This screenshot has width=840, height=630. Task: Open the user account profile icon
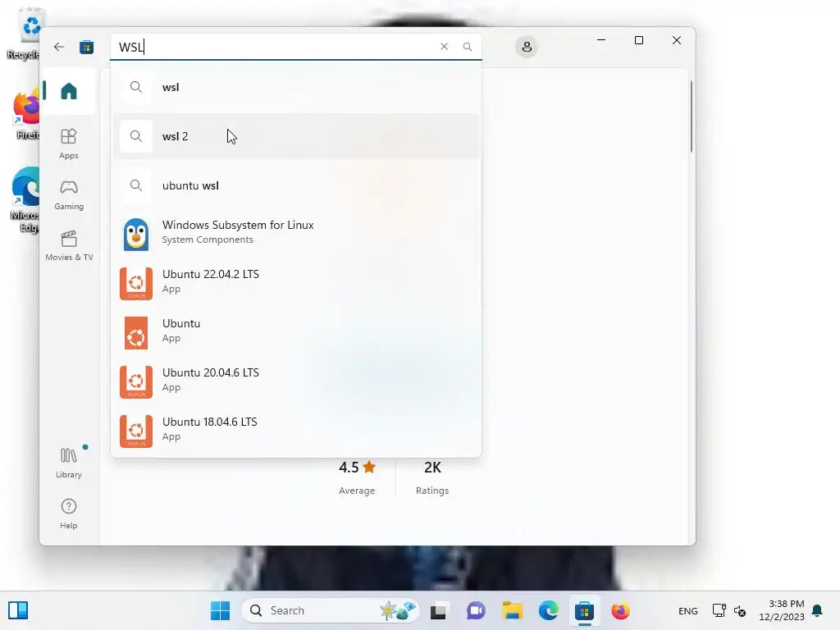point(527,47)
